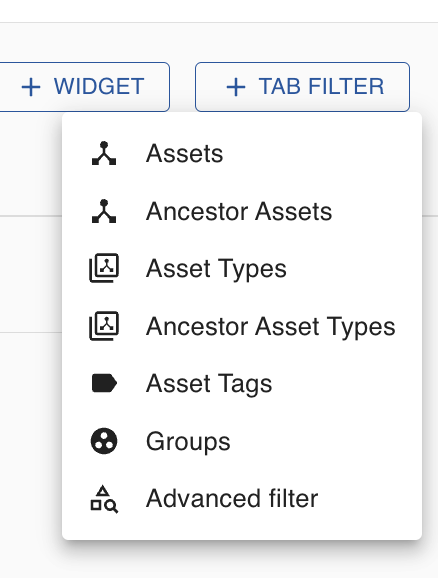This screenshot has height=578, width=438.
Task: Open the Advanced filter option
Action: (242, 499)
